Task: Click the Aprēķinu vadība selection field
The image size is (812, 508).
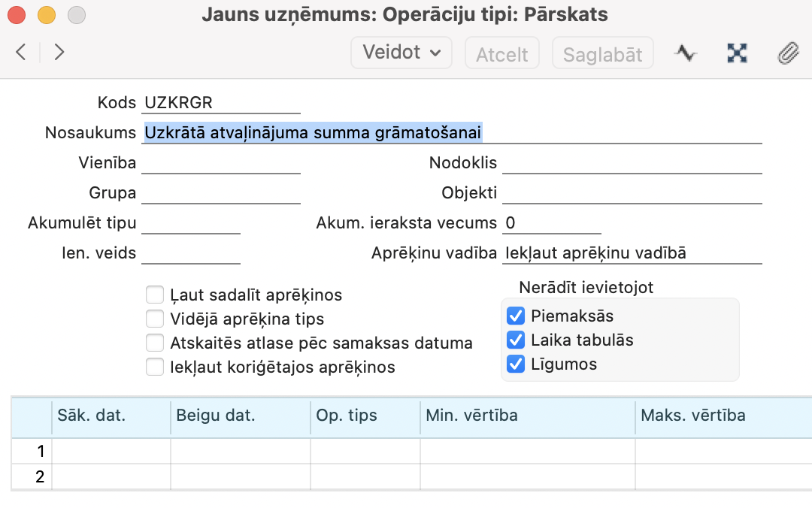Action: [632, 253]
